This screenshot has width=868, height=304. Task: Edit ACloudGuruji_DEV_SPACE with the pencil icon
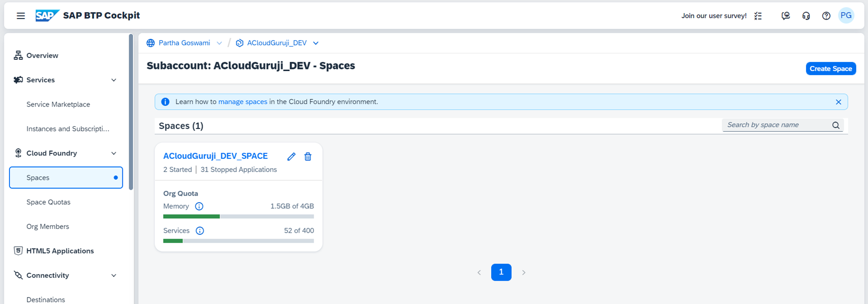point(291,157)
